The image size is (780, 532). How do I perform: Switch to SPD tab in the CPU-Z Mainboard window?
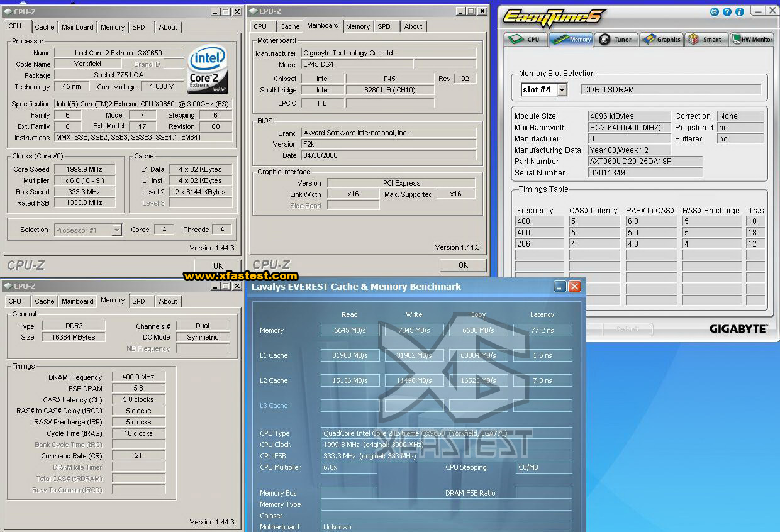pos(384,26)
